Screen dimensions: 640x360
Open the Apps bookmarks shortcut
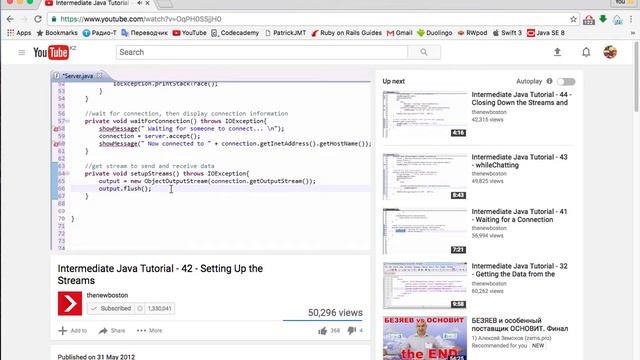[x=19, y=33]
